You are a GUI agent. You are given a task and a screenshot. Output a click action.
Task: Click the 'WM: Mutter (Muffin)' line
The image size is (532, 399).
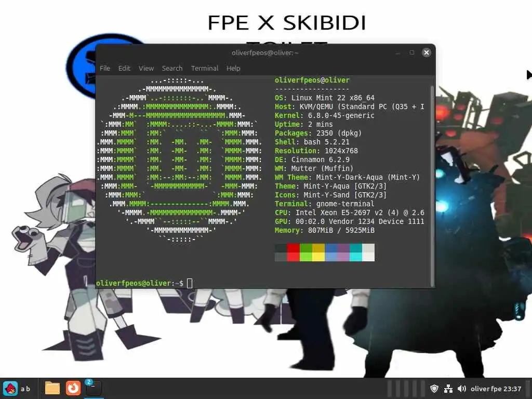[x=314, y=168]
